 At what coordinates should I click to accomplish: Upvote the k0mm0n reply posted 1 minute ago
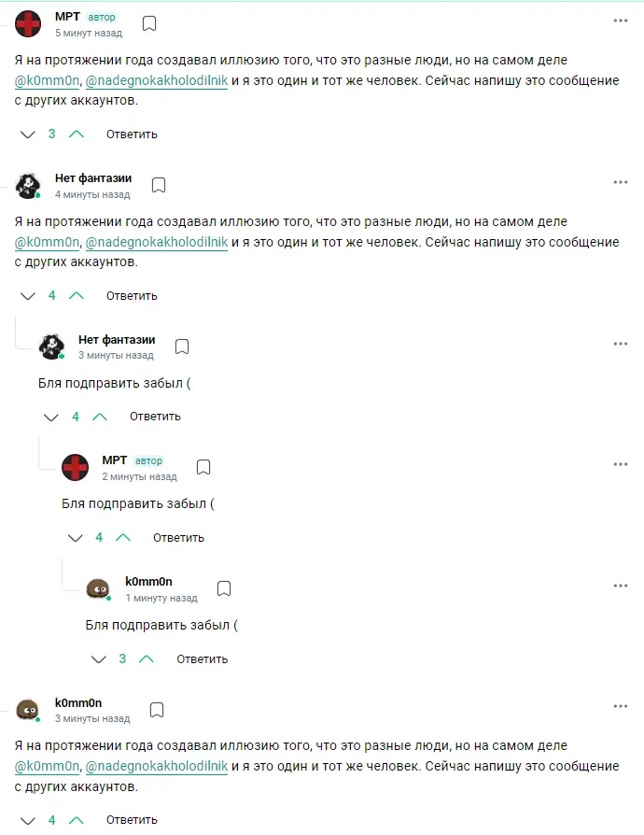[x=147, y=659]
